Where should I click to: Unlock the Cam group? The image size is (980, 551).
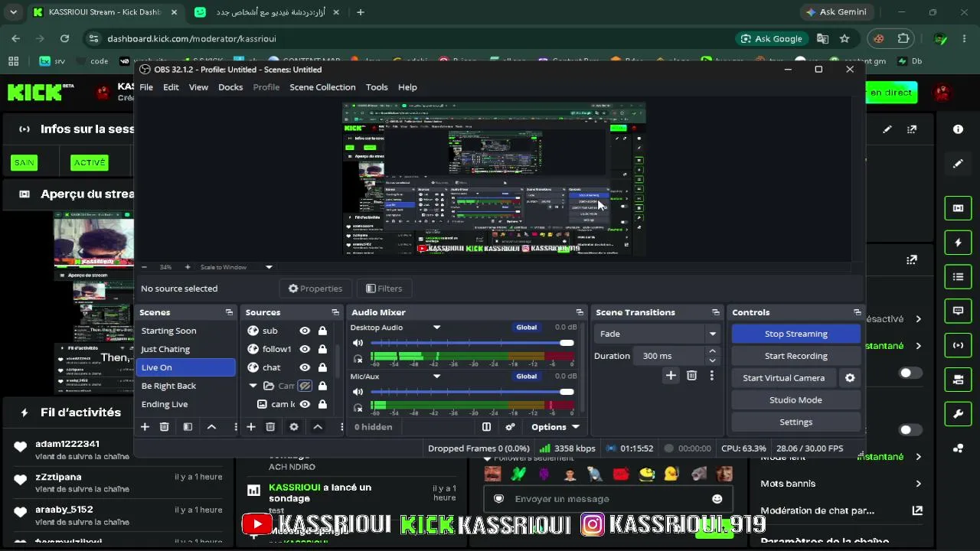pos(322,386)
